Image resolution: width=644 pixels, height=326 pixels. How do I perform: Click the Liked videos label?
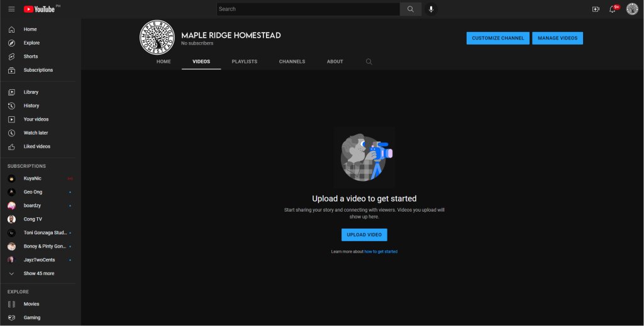pos(37,146)
